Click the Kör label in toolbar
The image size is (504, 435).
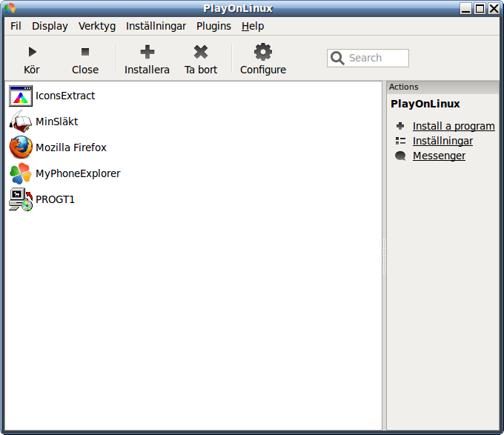pyautogui.click(x=32, y=70)
